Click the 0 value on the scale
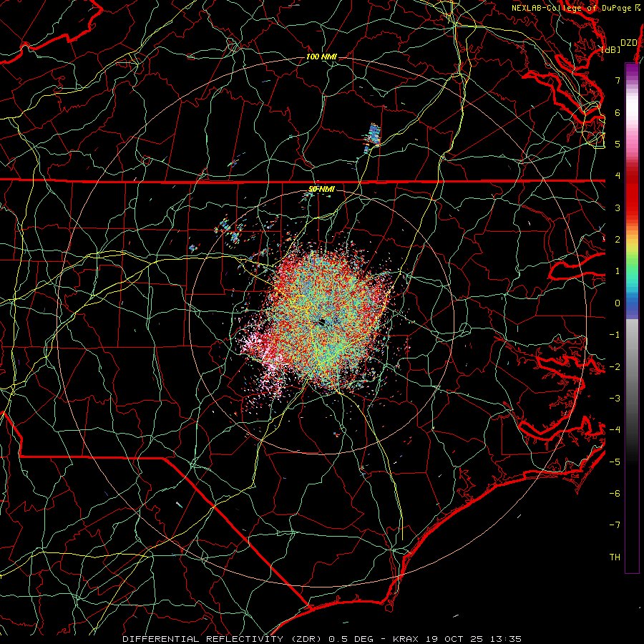Viewport: 644px width, 644px height. [x=618, y=303]
